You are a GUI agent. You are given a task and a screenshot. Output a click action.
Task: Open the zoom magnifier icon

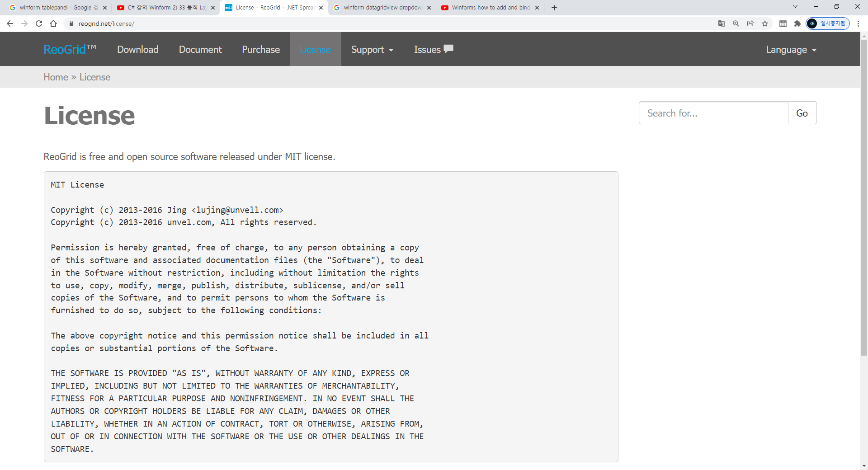point(736,23)
